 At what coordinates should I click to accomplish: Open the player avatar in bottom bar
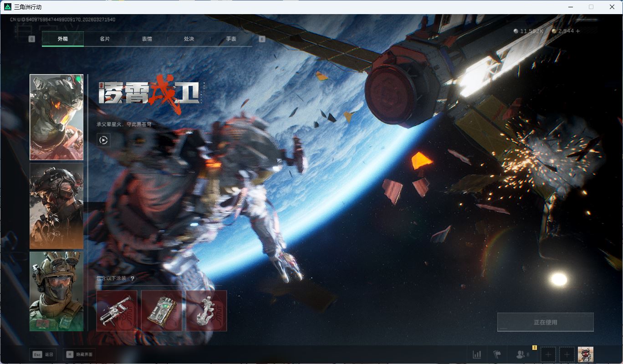[x=585, y=354]
